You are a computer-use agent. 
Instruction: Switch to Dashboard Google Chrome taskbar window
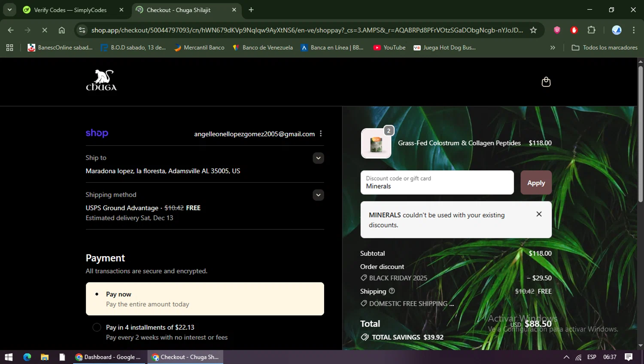(x=109, y=357)
